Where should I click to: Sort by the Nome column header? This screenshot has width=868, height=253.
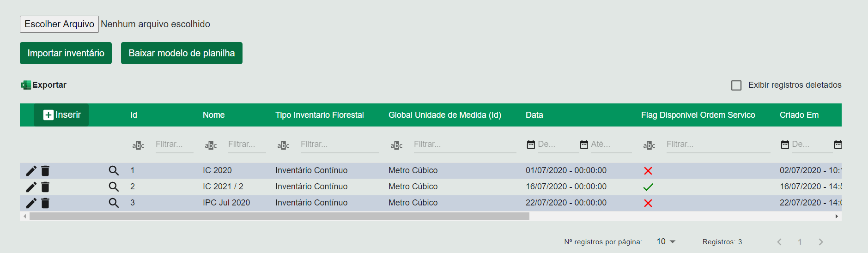pos(213,115)
